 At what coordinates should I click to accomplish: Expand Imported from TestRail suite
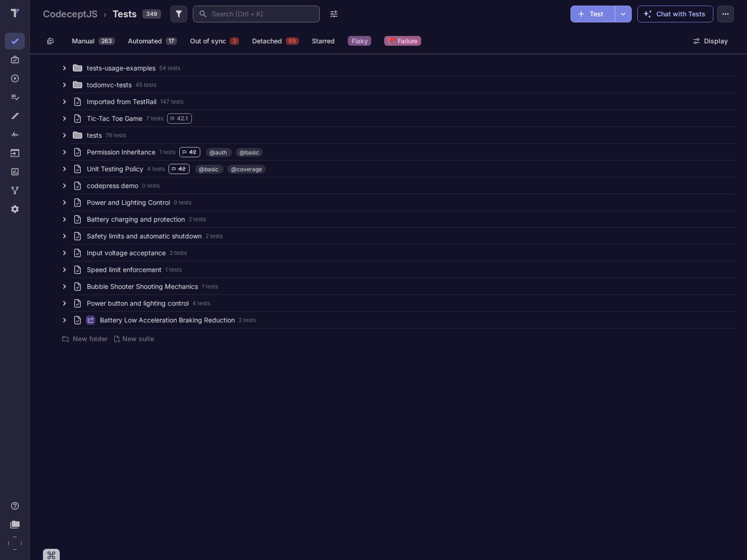64,102
